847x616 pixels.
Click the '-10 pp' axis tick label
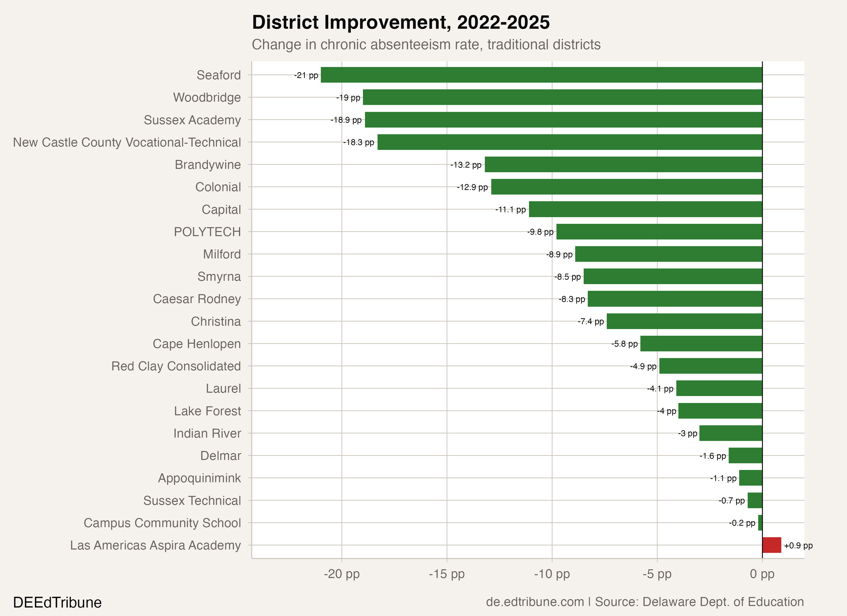click(552, 574)
